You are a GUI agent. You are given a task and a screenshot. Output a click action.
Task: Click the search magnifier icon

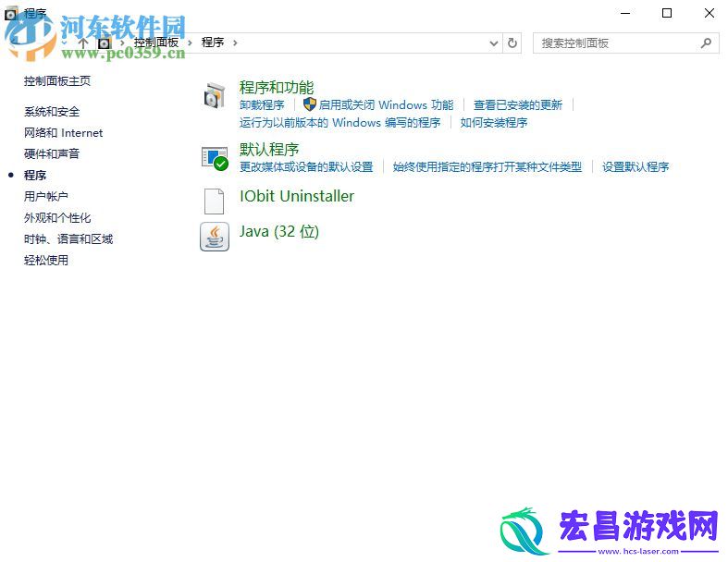706,43
